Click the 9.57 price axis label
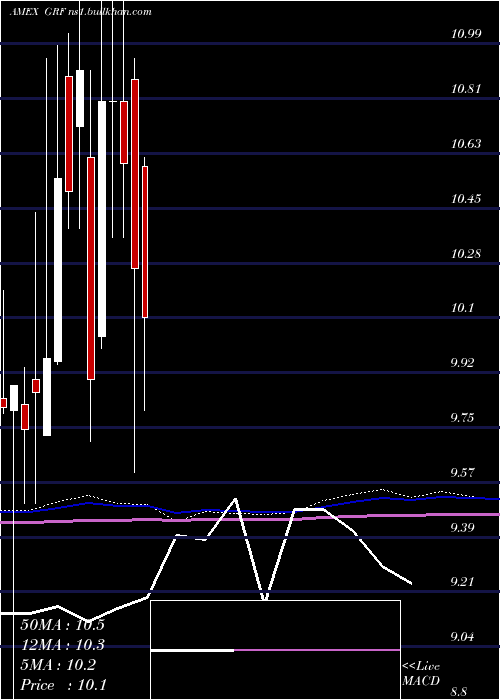 [x=462, y=473]
